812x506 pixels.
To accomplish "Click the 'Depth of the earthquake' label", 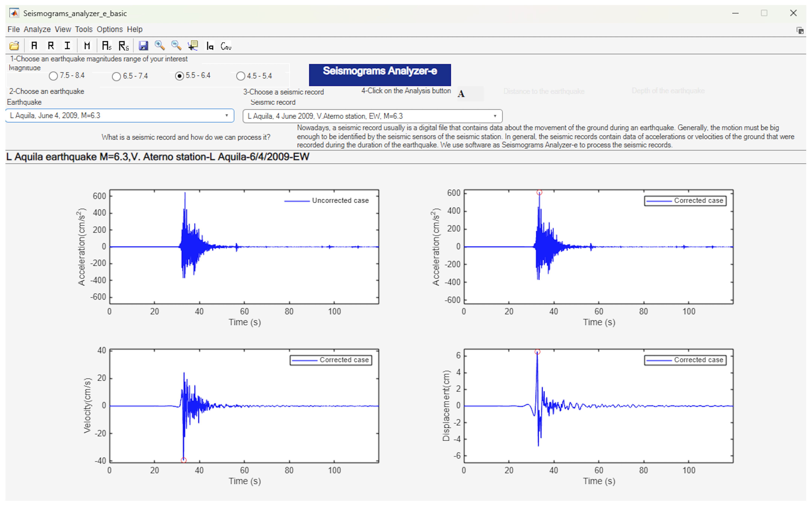I will (x=668, y=91).
